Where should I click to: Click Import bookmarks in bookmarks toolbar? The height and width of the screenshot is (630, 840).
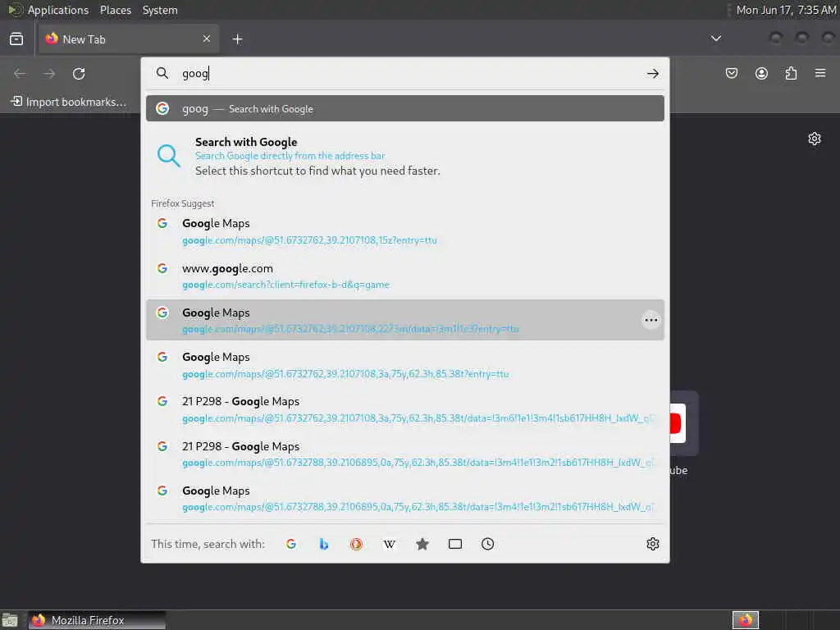tap(69, 102)
